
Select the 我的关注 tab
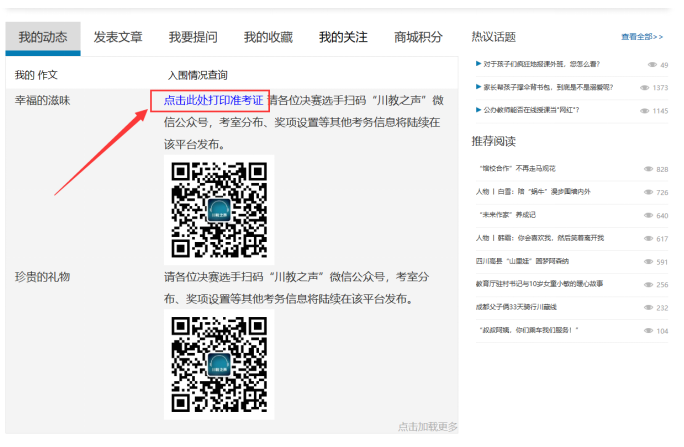point(343,37)
